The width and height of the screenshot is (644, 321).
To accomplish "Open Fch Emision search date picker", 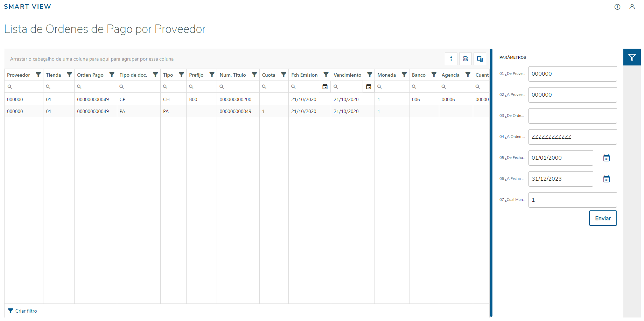I will point(325,87).
